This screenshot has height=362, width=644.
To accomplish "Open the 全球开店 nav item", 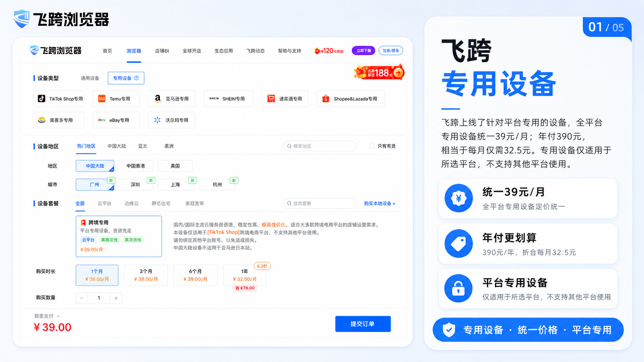I will click(x=192, y=51).
